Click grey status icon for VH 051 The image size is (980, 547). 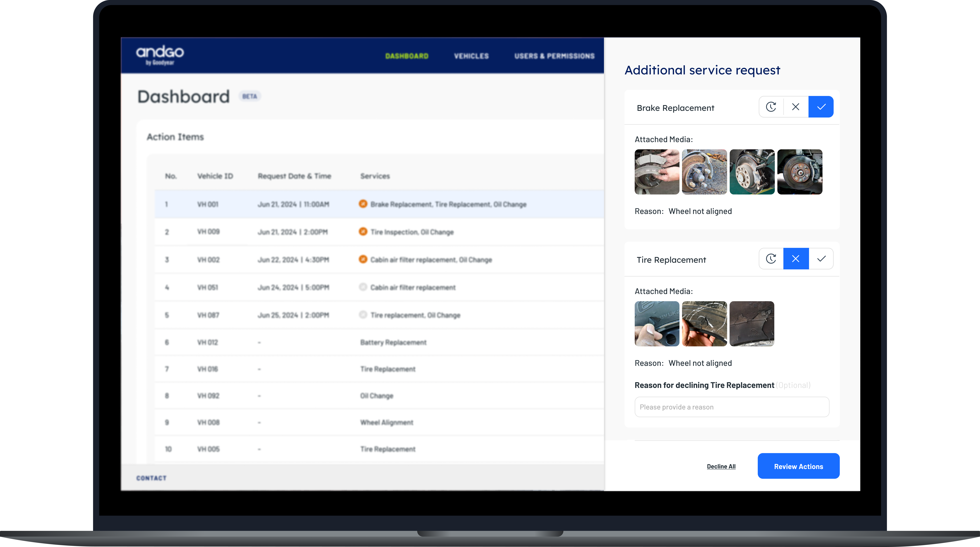pyautogui.click(x=363, y=287)
